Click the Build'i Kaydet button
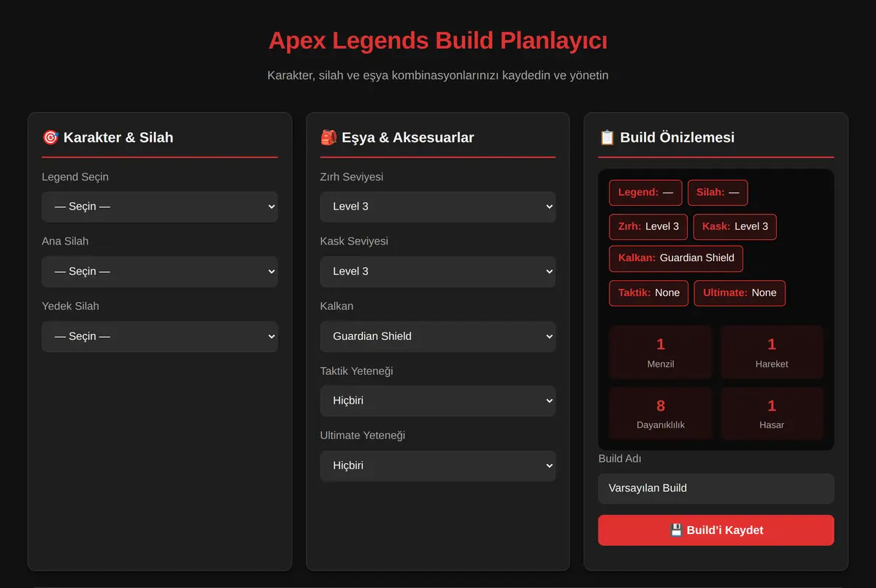 715,530
